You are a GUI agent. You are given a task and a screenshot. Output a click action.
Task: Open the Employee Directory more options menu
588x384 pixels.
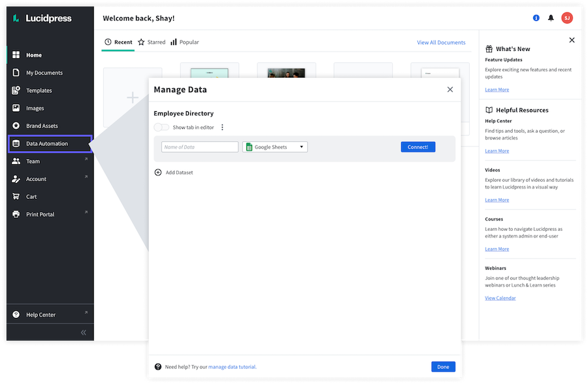[222, 128]
